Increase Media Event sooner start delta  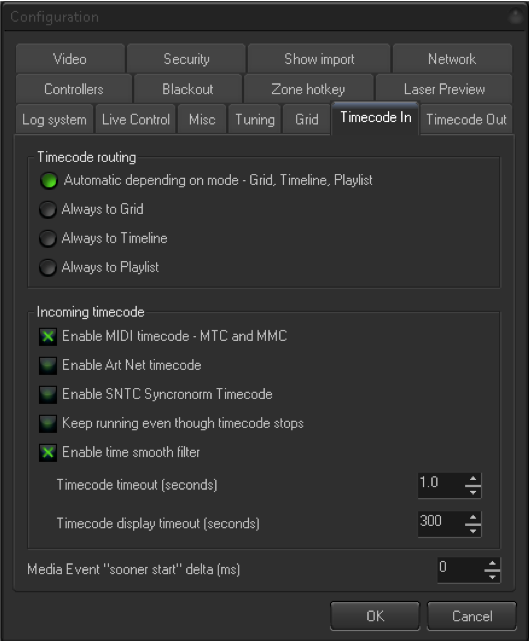click(x=492, y=564)
